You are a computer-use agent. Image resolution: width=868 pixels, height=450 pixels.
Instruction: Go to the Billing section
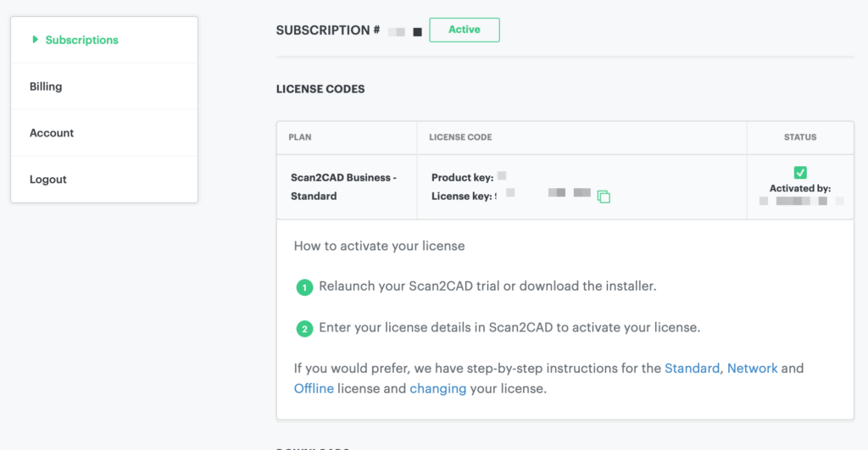tap(46, 86)
